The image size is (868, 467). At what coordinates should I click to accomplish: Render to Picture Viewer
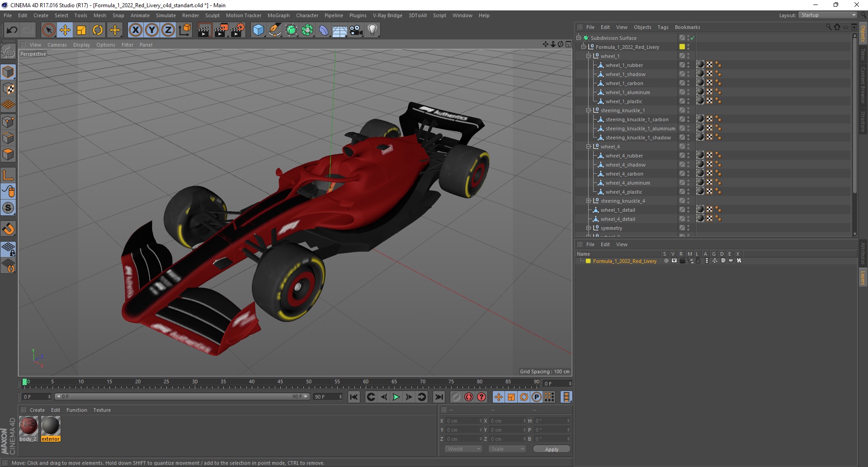221,30
